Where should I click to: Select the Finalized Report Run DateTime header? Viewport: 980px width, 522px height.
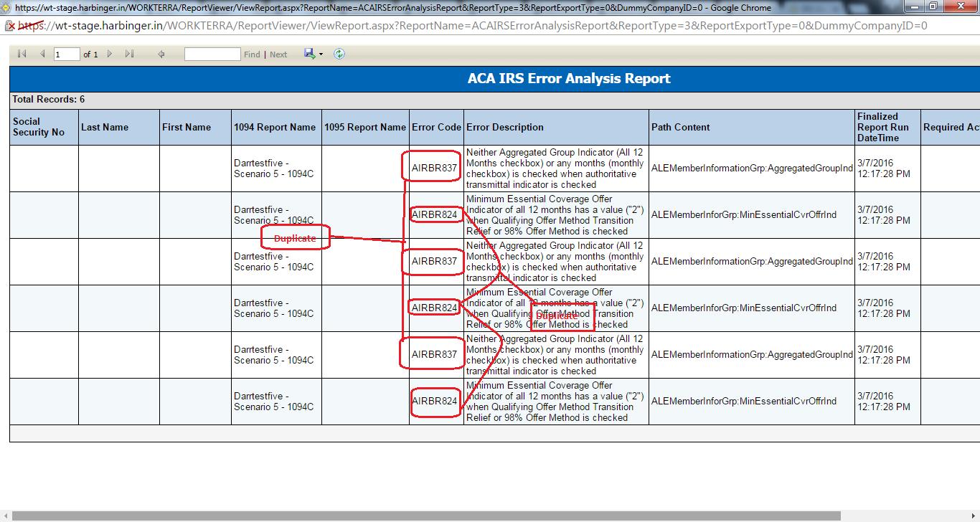click(x=887, y=127)
